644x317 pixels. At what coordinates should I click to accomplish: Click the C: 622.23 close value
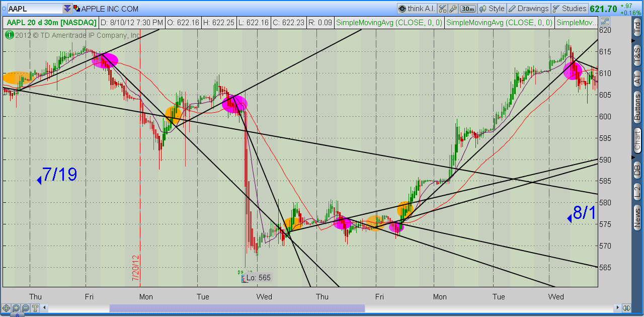(288, 23)
